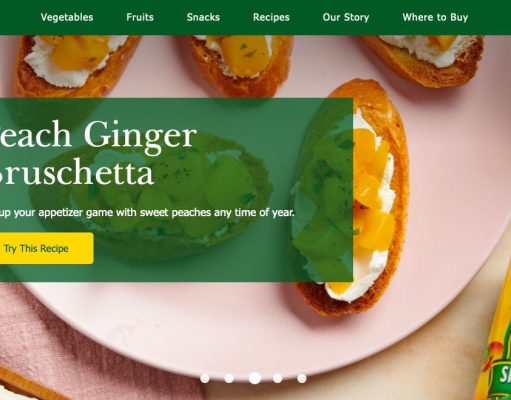Click the Peach Ginger Bruschetta heading
Image resolution: width=511 pixels, height=400 pixels.
pos(98,153)
